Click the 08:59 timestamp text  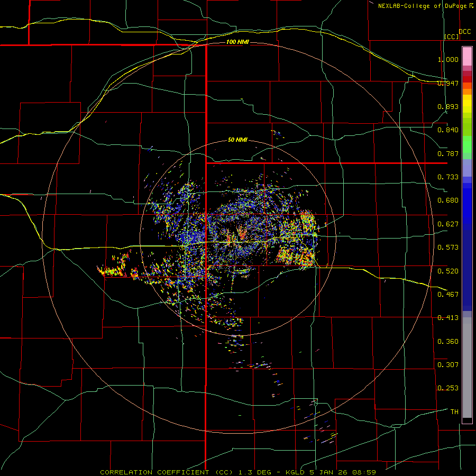(x=364, y=472)
